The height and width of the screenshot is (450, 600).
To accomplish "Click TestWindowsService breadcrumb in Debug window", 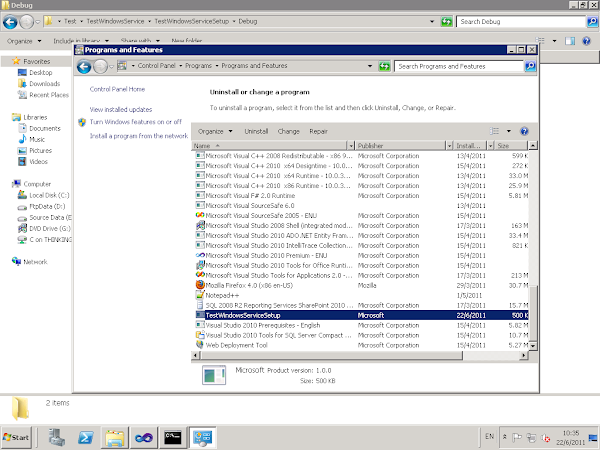I will (115, 21).
